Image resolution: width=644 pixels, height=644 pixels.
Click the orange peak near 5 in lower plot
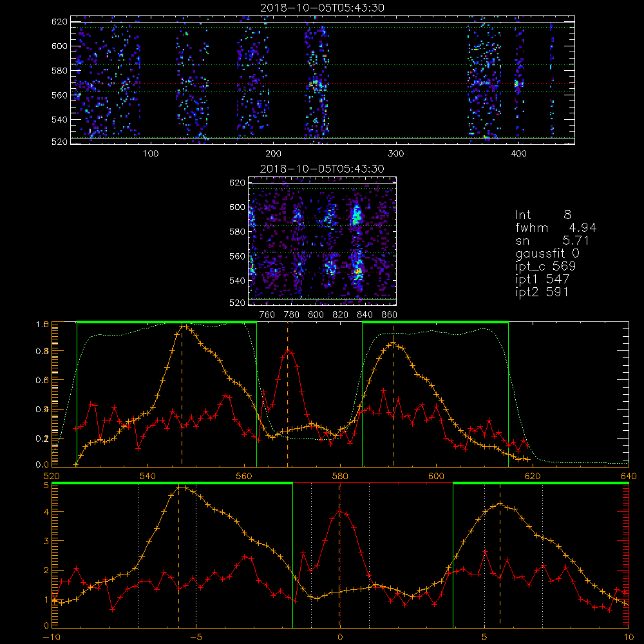coord(500,503)
